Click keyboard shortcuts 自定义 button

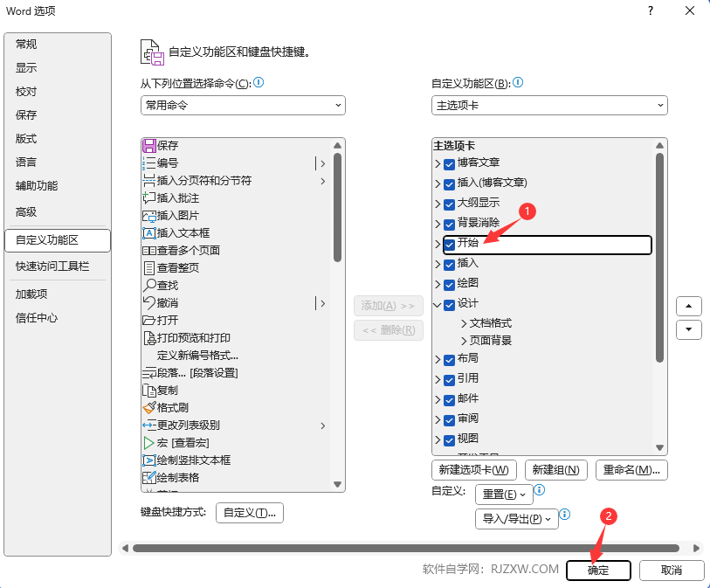(x=250, y=513)
